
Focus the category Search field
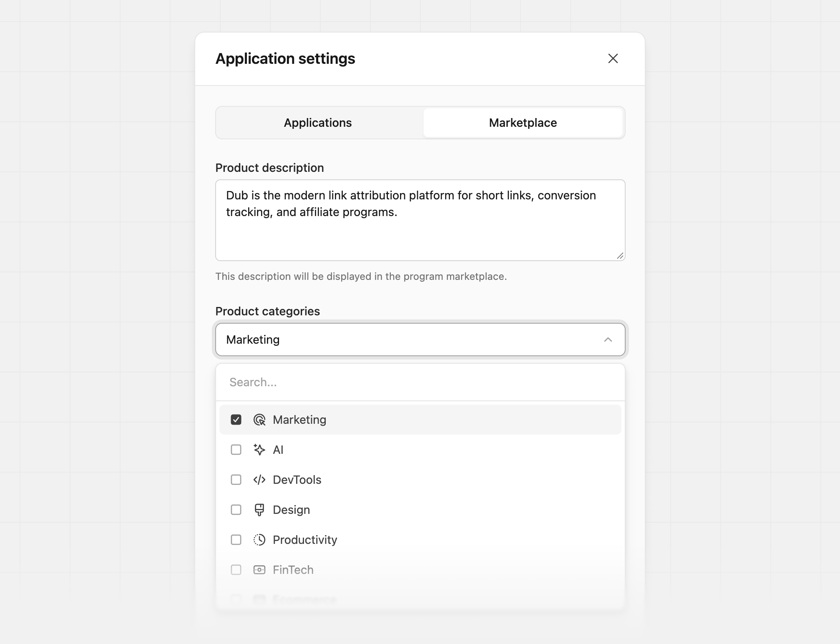point(420,382)
